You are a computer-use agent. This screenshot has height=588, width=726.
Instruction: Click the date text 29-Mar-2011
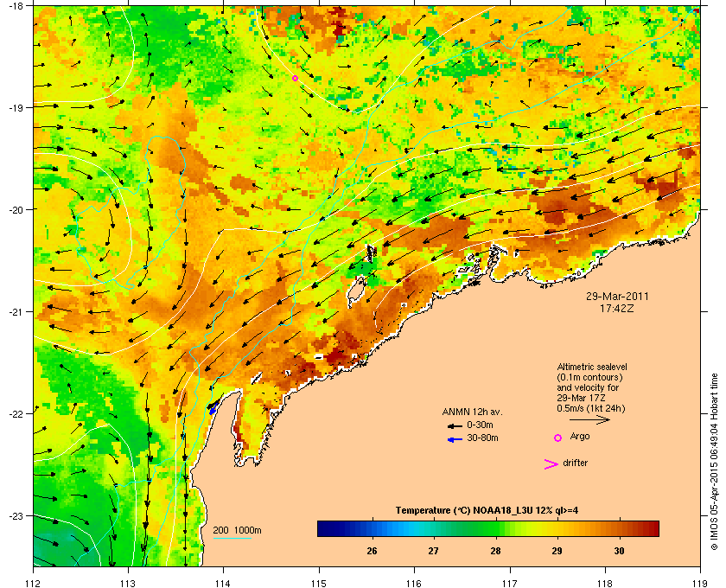click(x=617, y=296)
